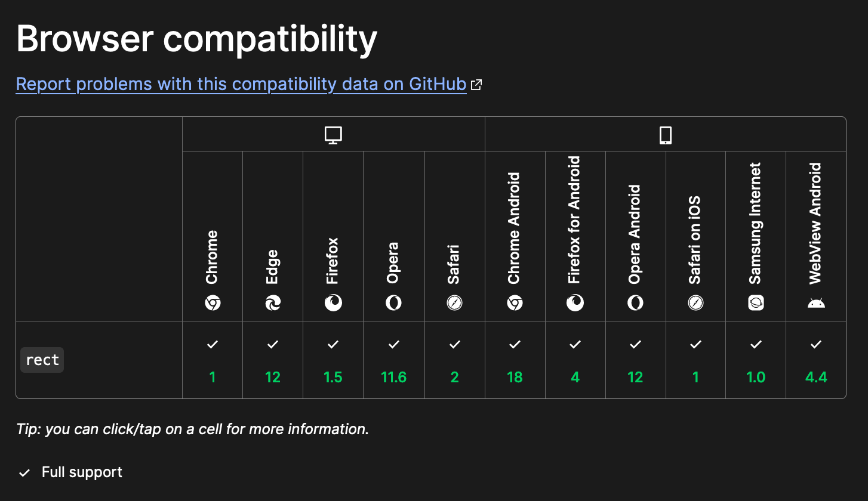Image resolution: width=868 pixels, height=501 pixels.
Task: Click the rect feature name label
Action: (42, 360)
